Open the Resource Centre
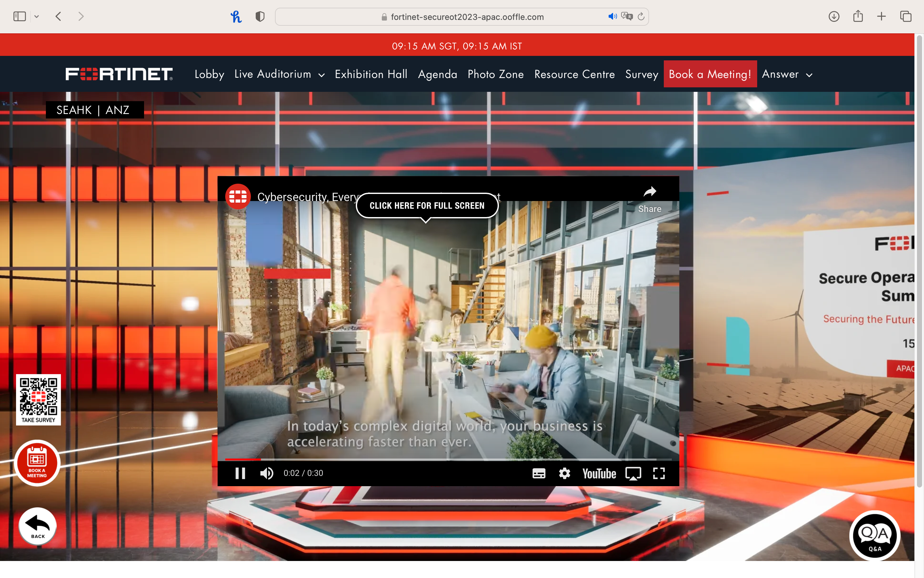Screen dimensions: 924x578 (574, 74)
